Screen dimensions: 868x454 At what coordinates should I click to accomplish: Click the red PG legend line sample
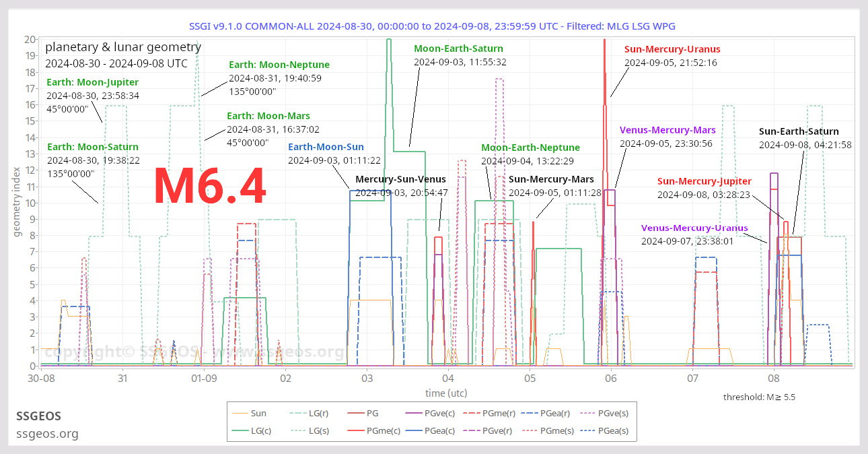[x=355, y=413]
